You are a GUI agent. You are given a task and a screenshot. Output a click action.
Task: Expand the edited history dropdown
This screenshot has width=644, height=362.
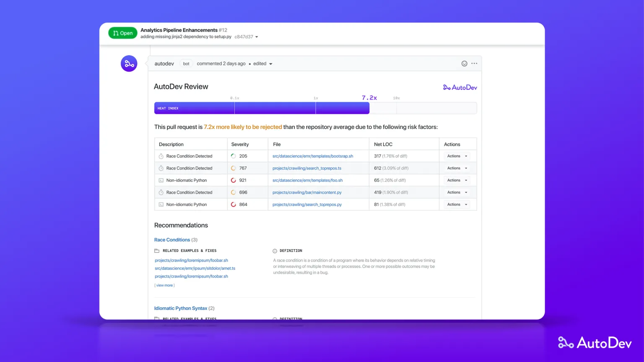(x=263, y=64)
